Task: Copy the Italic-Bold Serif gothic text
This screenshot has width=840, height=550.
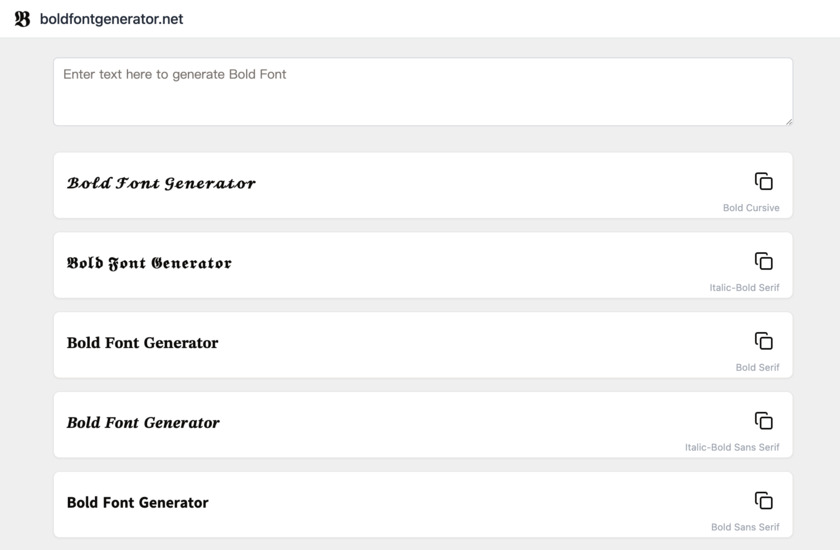Action: [764, 261]
